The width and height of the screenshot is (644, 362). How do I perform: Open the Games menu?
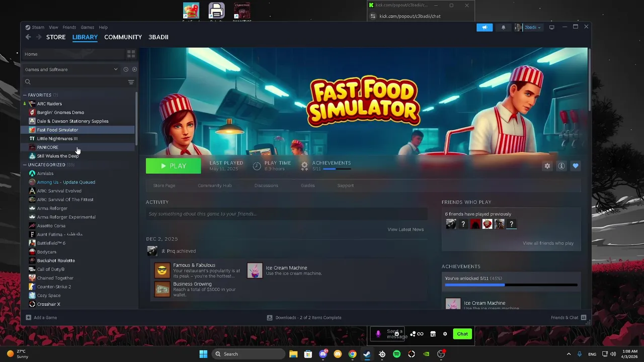[88, 27]
